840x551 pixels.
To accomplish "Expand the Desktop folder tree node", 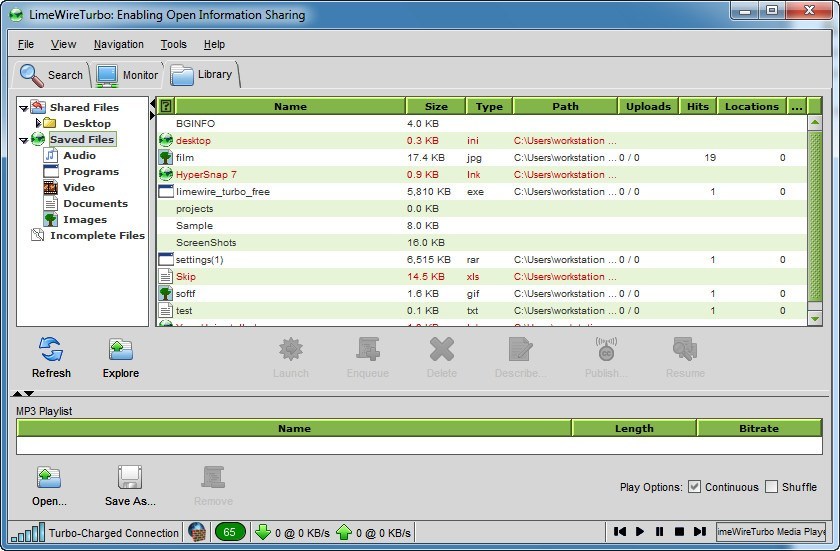I will (x=38, y=123).
